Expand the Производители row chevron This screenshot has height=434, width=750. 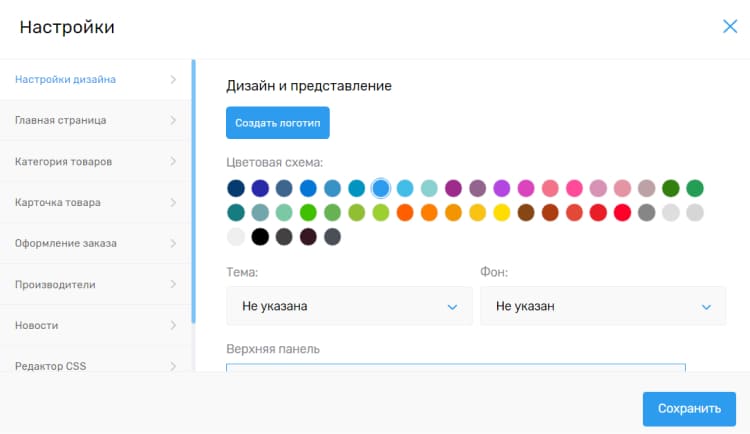pyautogui.click(x=173, y=284)
